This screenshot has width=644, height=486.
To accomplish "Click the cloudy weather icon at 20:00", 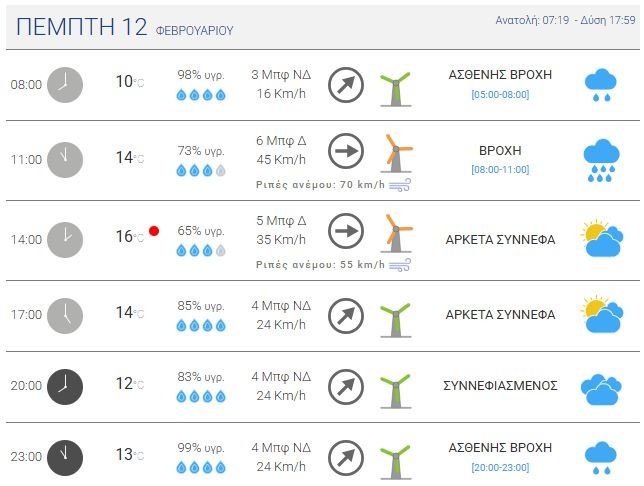I will (600, 387).
